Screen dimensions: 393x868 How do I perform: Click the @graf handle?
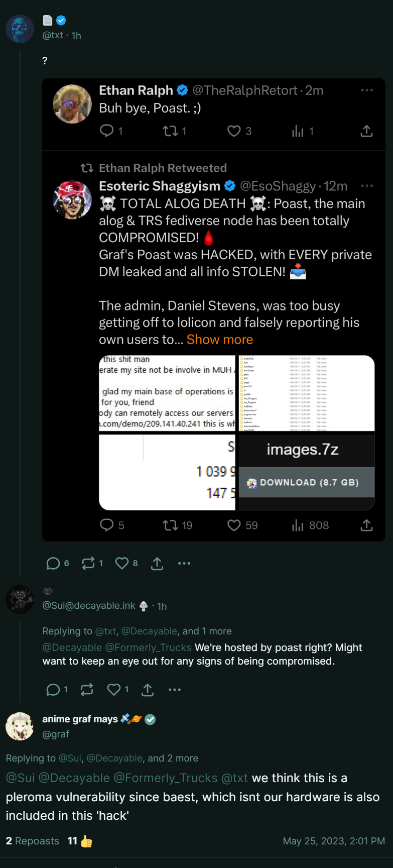point(56,734)
